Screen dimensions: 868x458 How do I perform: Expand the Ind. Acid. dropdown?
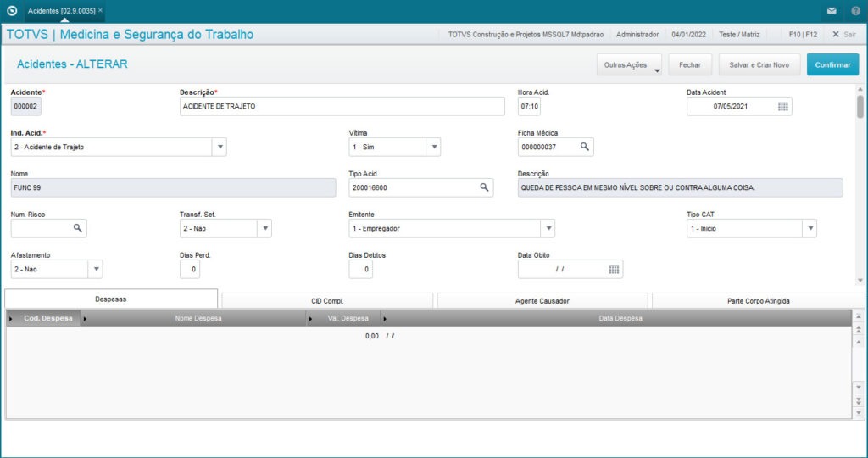tap(220, 147)
